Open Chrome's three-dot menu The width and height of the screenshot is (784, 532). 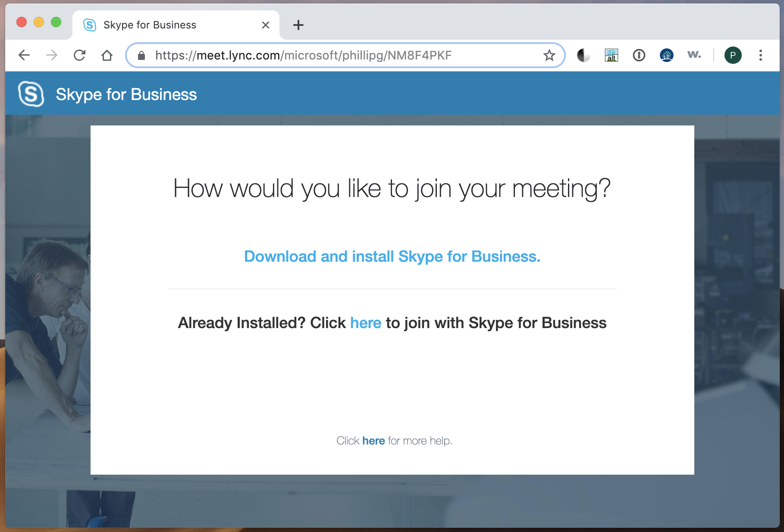click(760, 55)
